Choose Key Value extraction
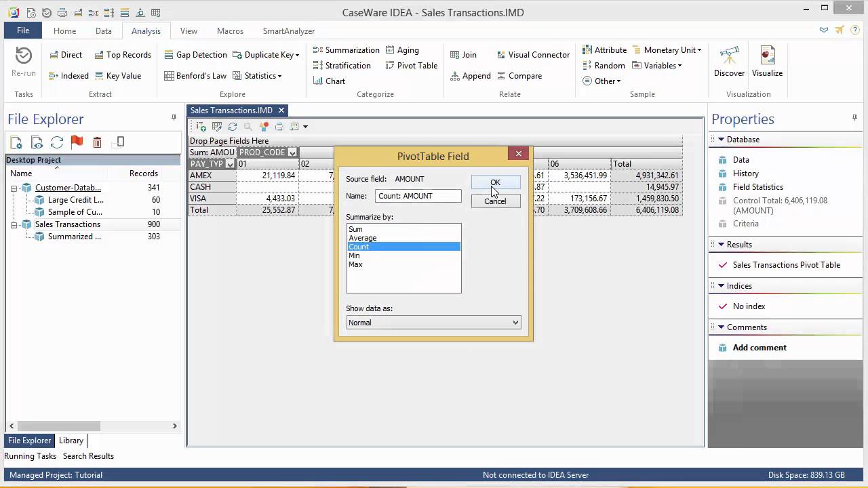Viewport: 868px width, 488px height. tap(118, 76)
